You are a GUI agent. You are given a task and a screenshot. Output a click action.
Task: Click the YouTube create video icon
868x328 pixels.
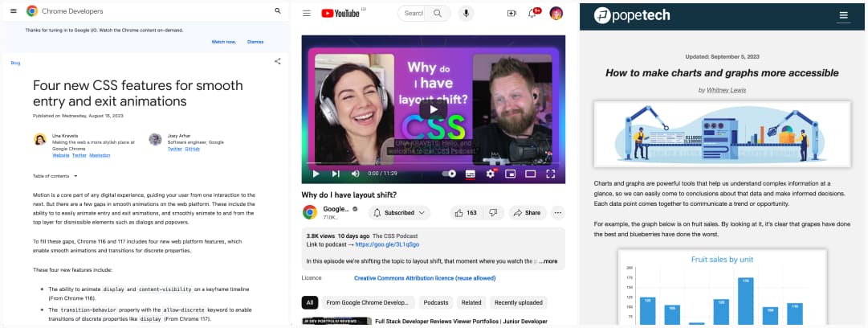click(511, 13)
